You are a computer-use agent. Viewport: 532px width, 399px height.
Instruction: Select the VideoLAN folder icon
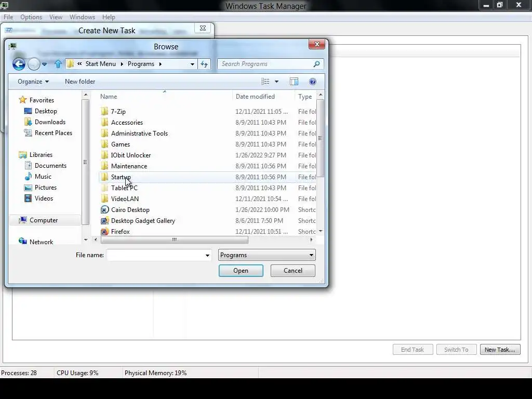[104, 198]
